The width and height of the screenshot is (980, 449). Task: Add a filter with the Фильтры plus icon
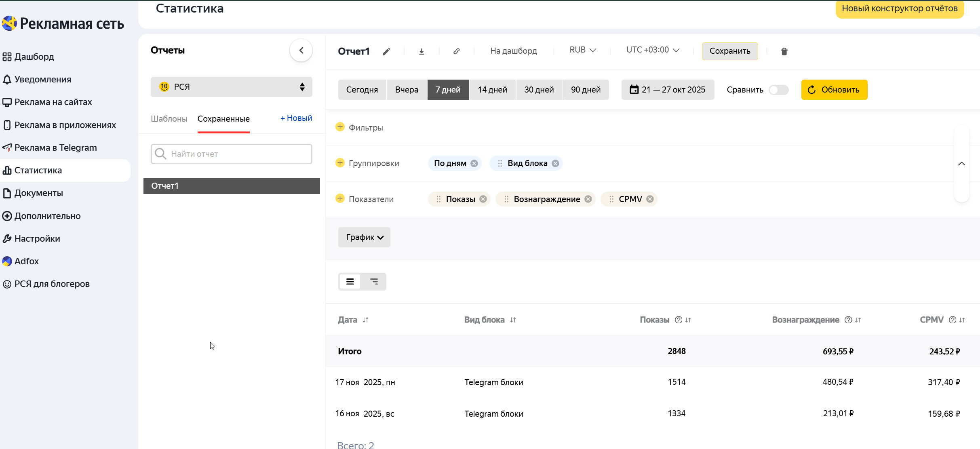tap(340, 127)
